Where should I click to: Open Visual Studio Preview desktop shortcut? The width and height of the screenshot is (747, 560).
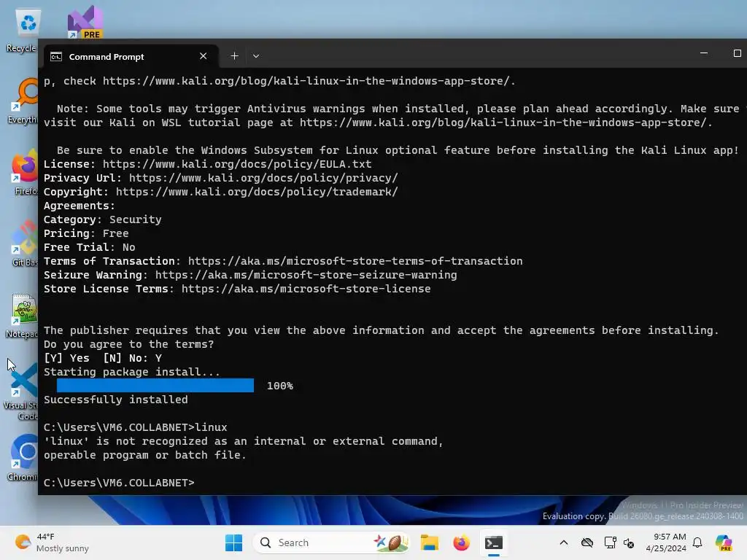[x=85, y=22]
